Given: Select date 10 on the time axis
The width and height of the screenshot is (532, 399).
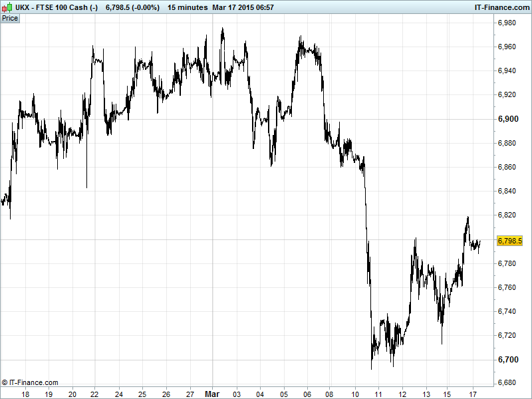Looking at the screenshot, I should click(355, 393).
